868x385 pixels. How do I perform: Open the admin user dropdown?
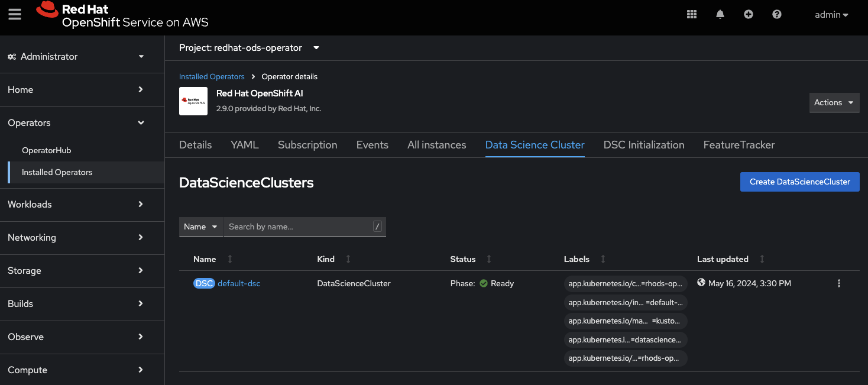pyautogui.click(x=831, y=15)
